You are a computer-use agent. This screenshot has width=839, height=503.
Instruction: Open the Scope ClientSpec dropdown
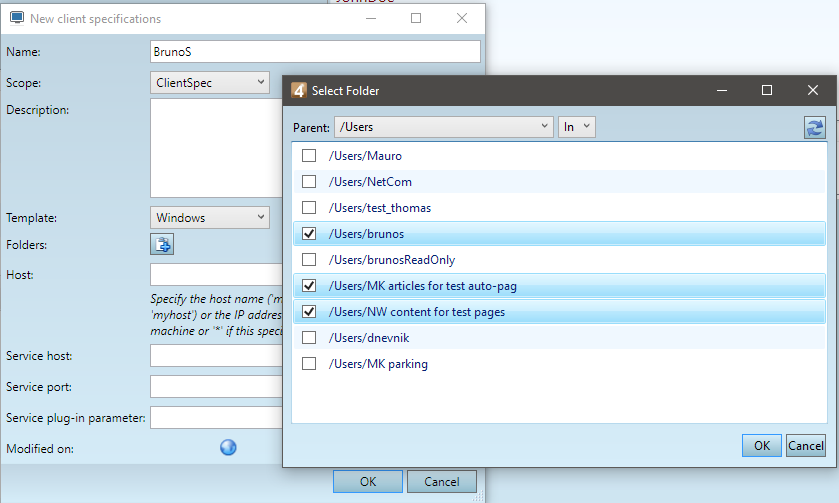pos(210,82)
